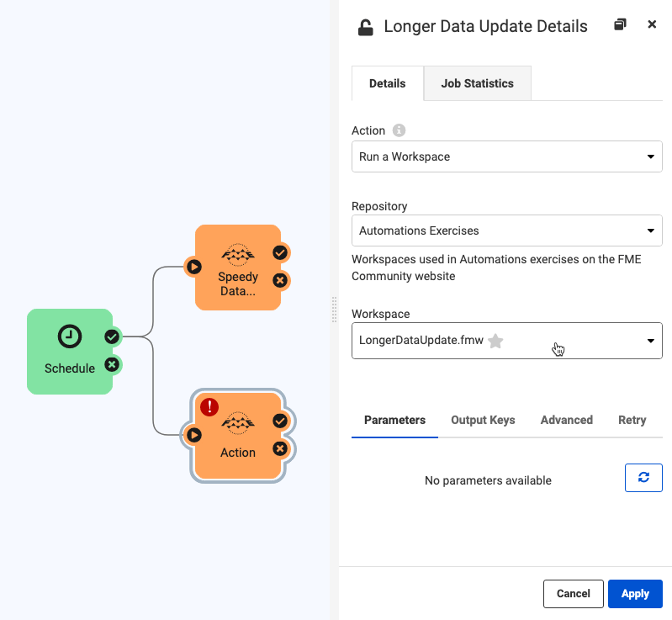Click the Schedule failure output port

pos(111,364)
